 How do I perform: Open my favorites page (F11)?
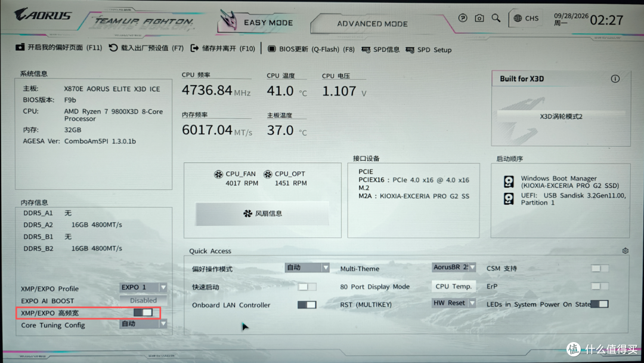[58, 48]
